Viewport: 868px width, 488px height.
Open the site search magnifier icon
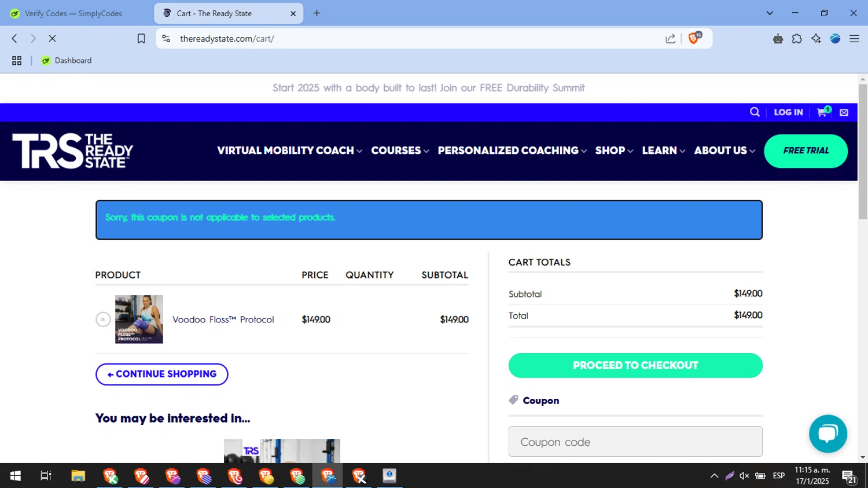[x=755, y=112]
